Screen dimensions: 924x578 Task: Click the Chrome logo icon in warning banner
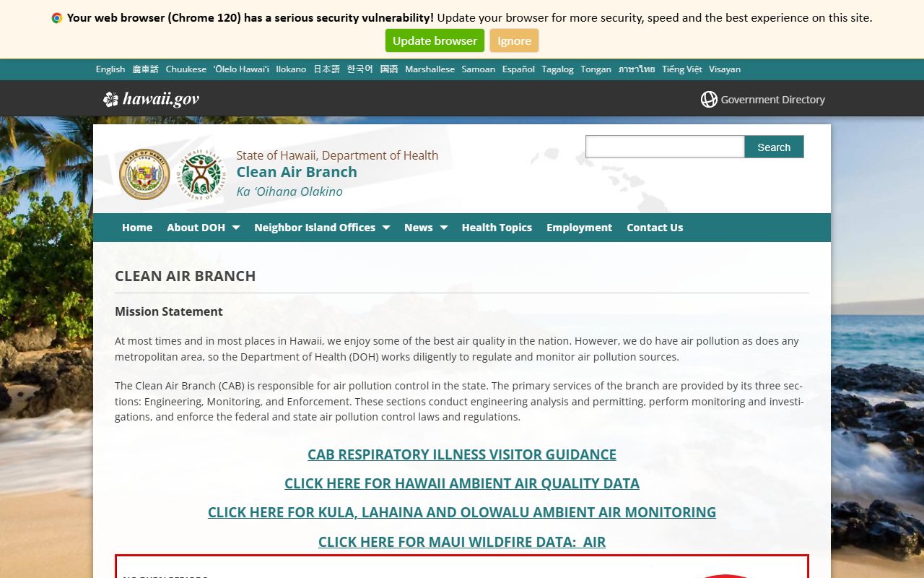(x=57, y=18)
